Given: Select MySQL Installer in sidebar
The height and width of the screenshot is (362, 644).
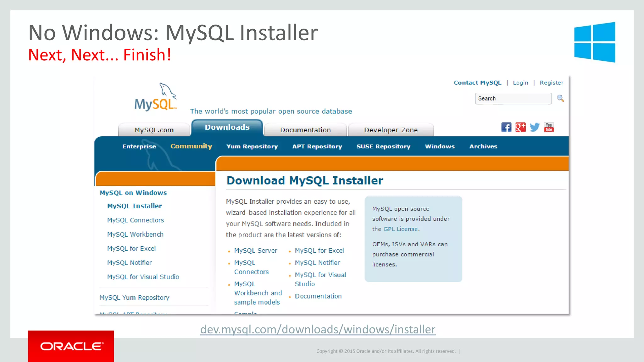Looking at the screenshot, I should pyautogui.click(x=134, y=206).
